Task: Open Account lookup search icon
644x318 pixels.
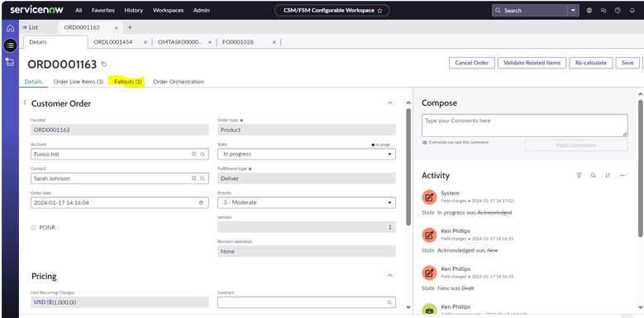Action: [202, 154]
